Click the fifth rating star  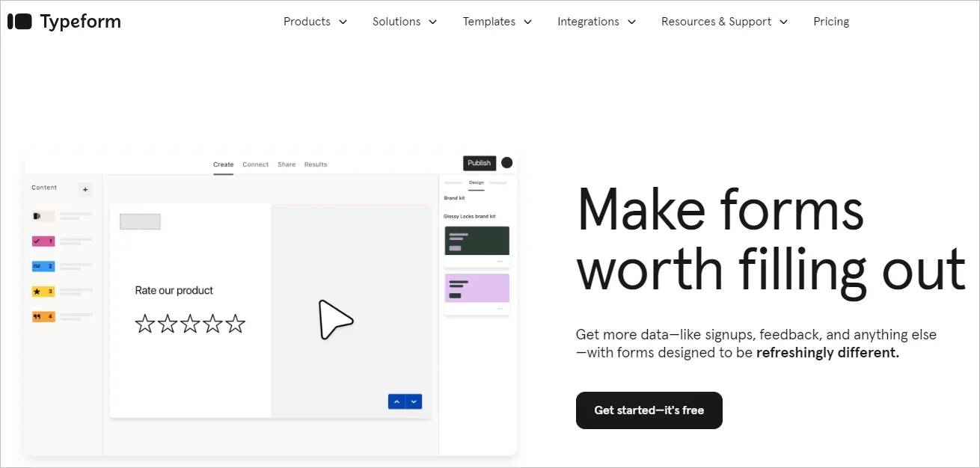pos(236,324)
